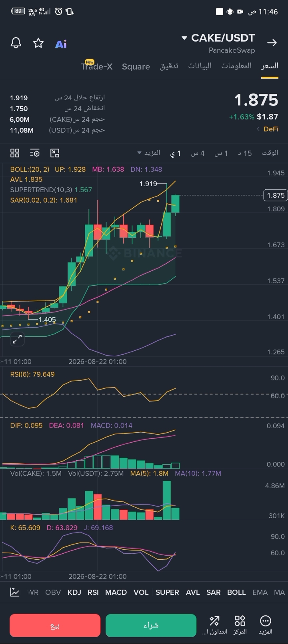Tap the 24h USDT volume 11,08M
Screen dimensions: 288x644
click(x=22, y=130)
